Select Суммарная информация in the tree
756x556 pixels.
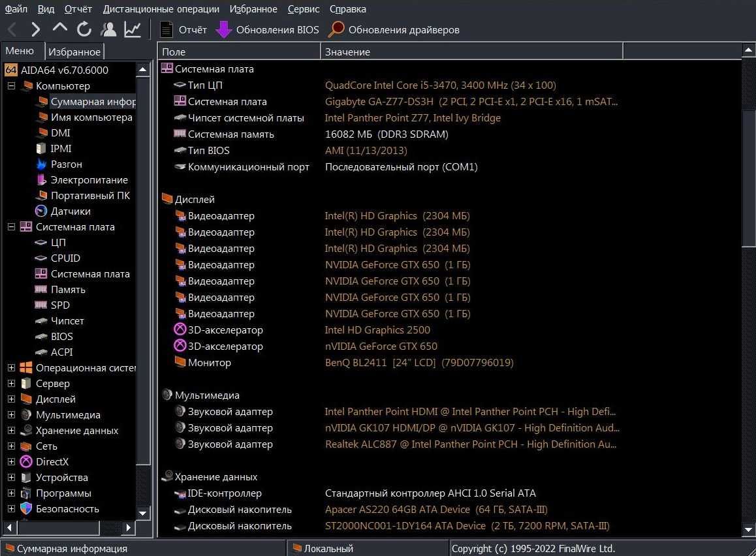pyautogui.click(x=93, y=102)
